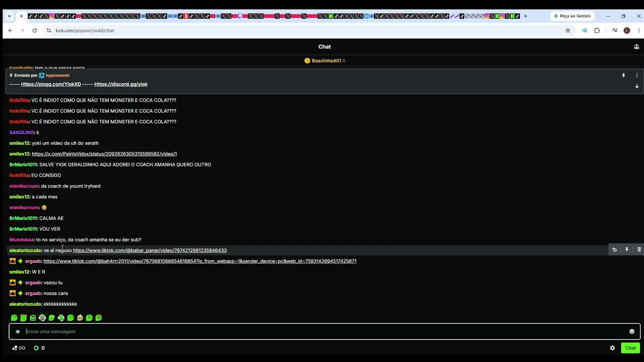Open the Https://pixgg.com/YiokXD link
This screenshot has width=644, height=362.
pyautogui.click(x=51, y=84)
